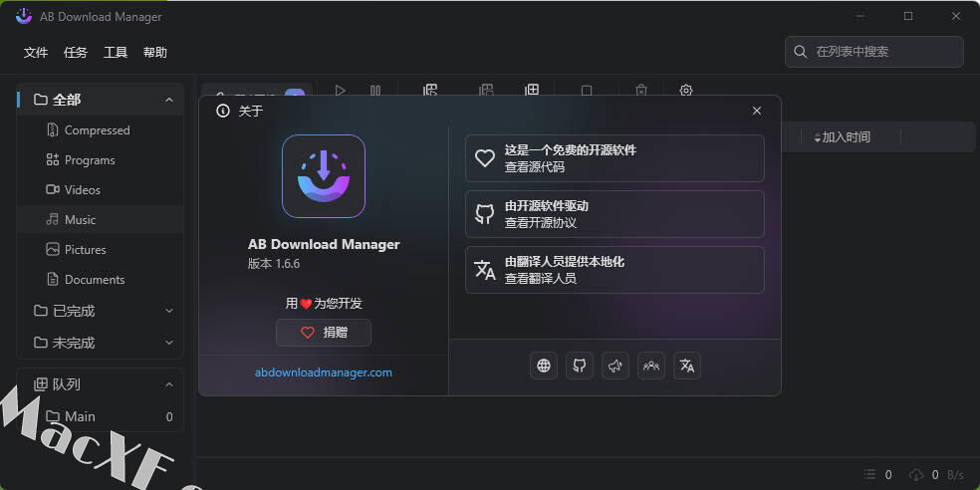The image size is (980, 490).
Task: Click the heart icon on free software card
Action: (x=485, y=158)
